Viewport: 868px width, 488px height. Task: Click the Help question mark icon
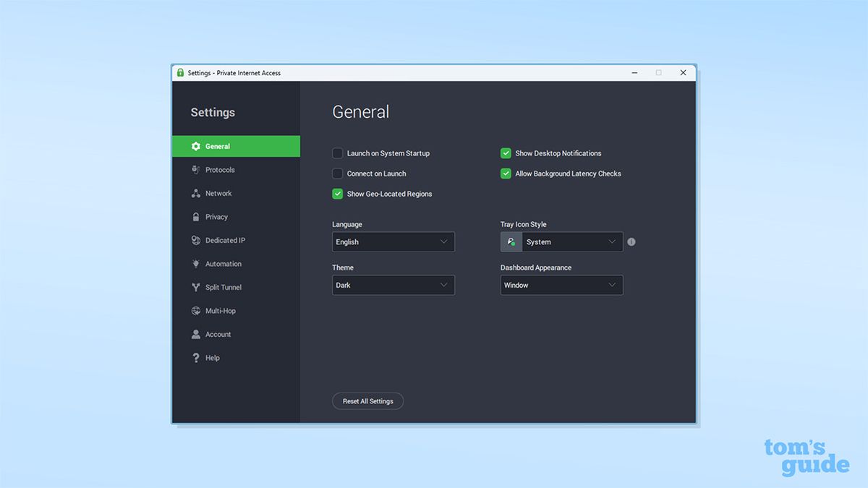coord(196,358)
